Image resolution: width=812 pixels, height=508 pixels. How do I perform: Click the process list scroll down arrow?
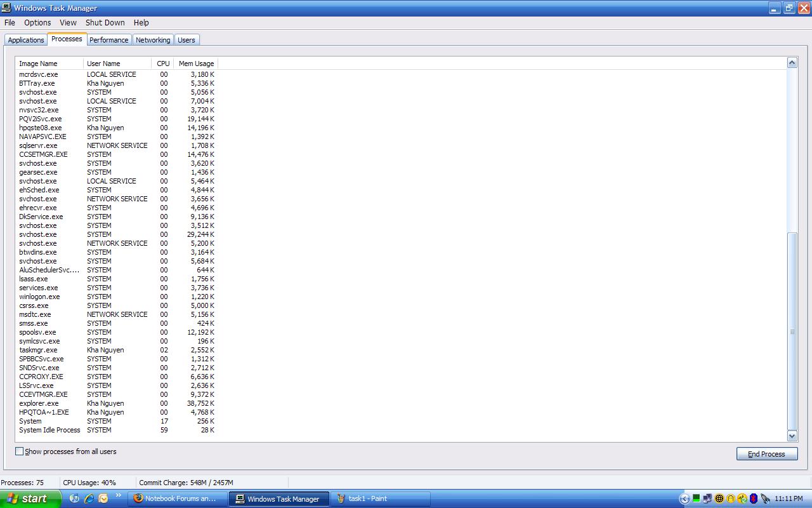click(792, 436)
